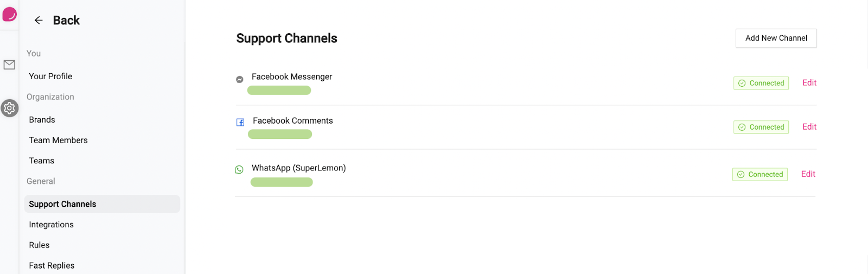The width and height of the screenshot is (868, 274).
Task: Select Teams in sidebar
Action: [41, 161]
